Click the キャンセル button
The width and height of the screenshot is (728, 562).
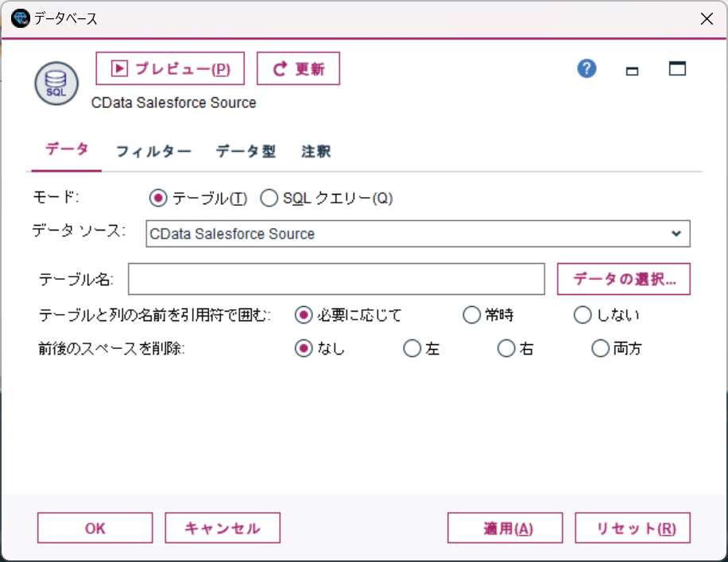click(223, 528)
